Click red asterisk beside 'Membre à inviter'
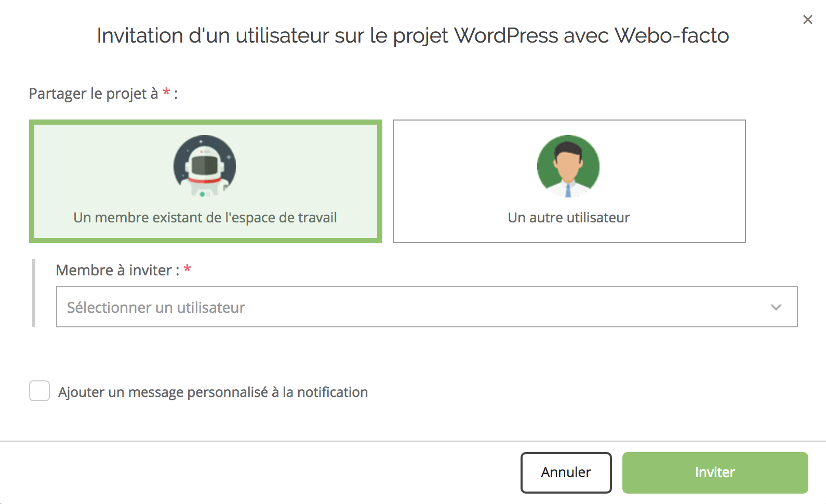Viewport: 826px width, 504px height. tap(188, 269)
